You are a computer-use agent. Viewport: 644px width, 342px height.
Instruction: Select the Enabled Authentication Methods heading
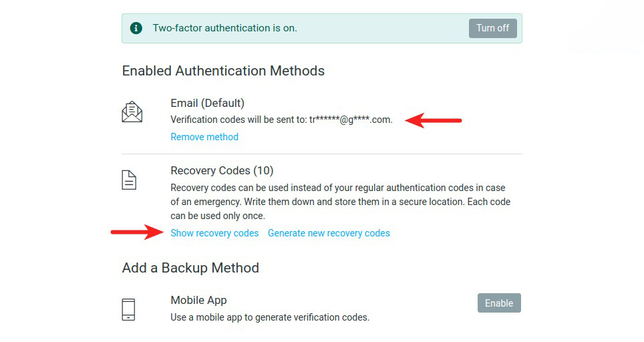(223, 71)
